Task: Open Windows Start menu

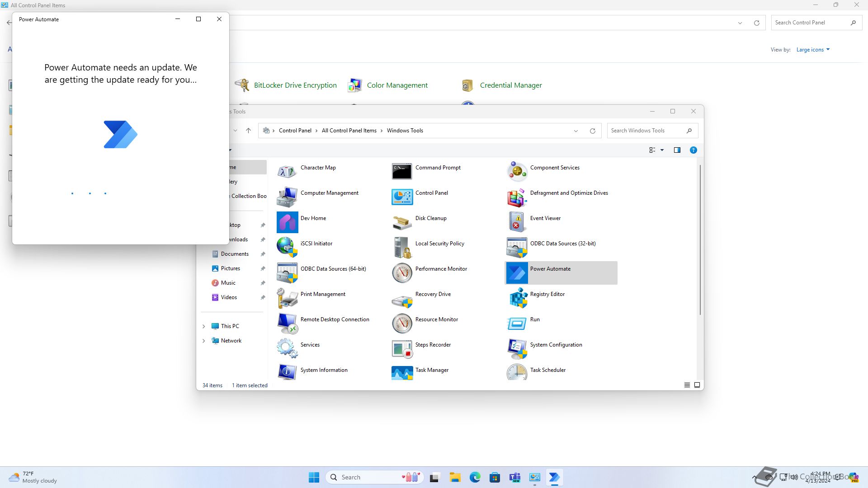Action: pos(314,477)
